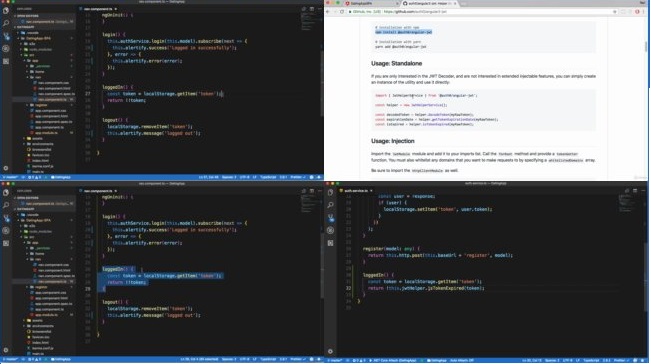Click .NET Core Attach (DatingApp) in the status bar

coord(392,360)
